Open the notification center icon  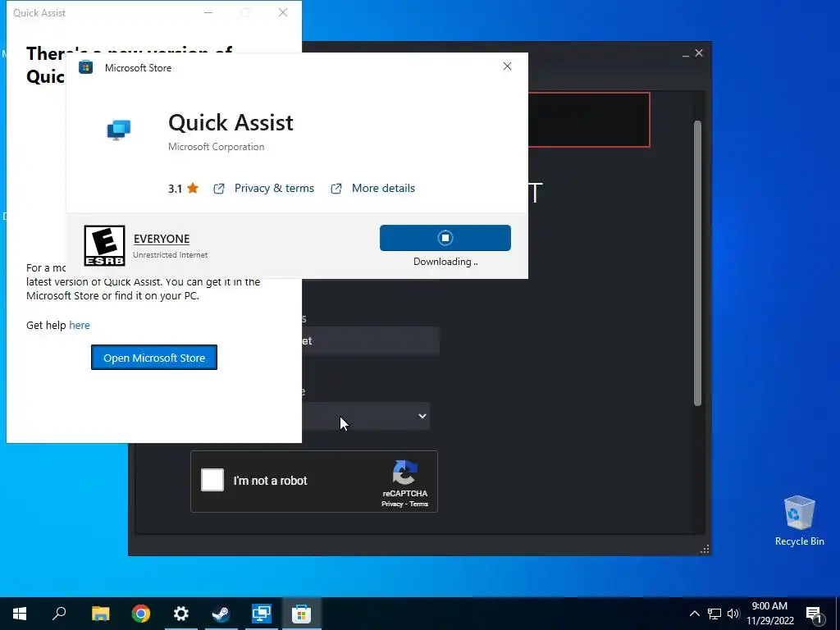point(814,614)
